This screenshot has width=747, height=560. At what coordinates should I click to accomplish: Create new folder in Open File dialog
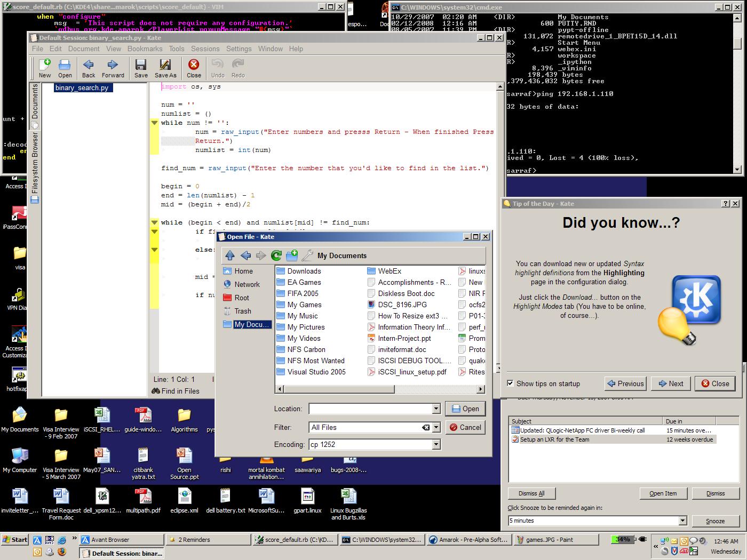click(x=291, y=255)
